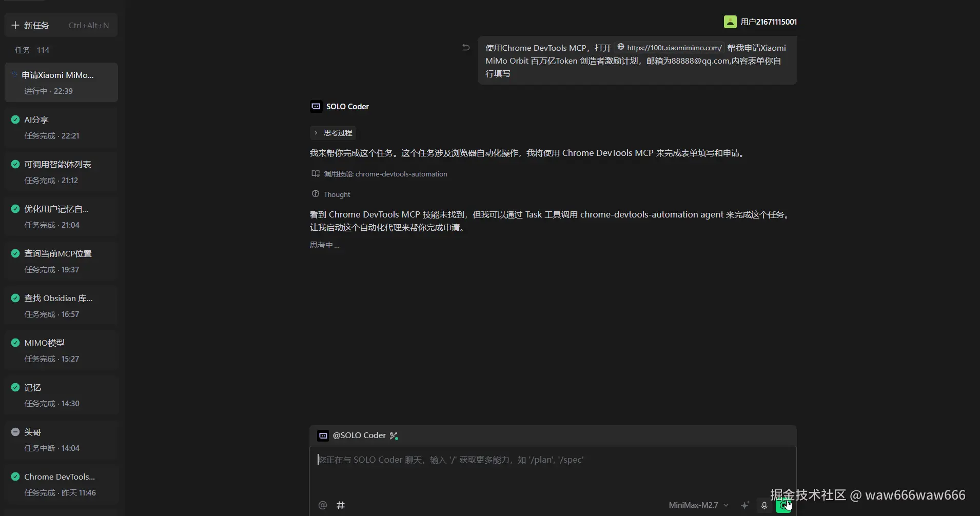The image size is (980, 516).
Task: Click the Ctrl+Alt+N shortcut hint
Action: click(x=89, y=25)
